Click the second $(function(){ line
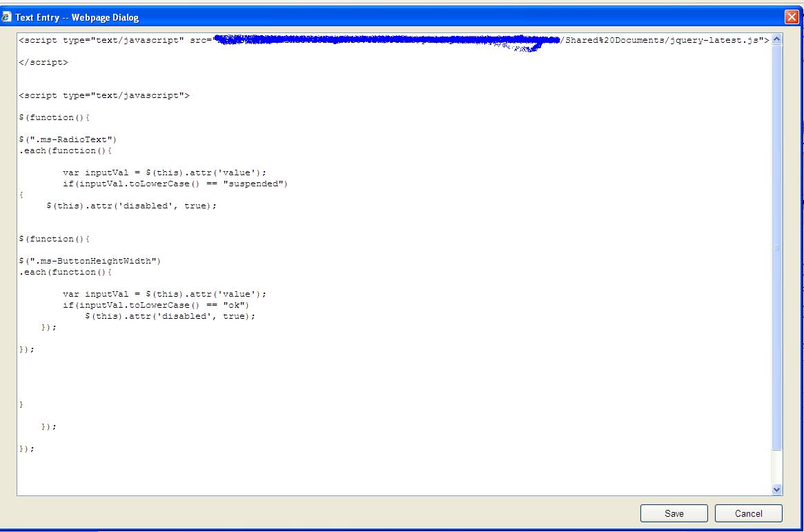The image size is (804, 532). pyautogui.click(x=55, y=239)
